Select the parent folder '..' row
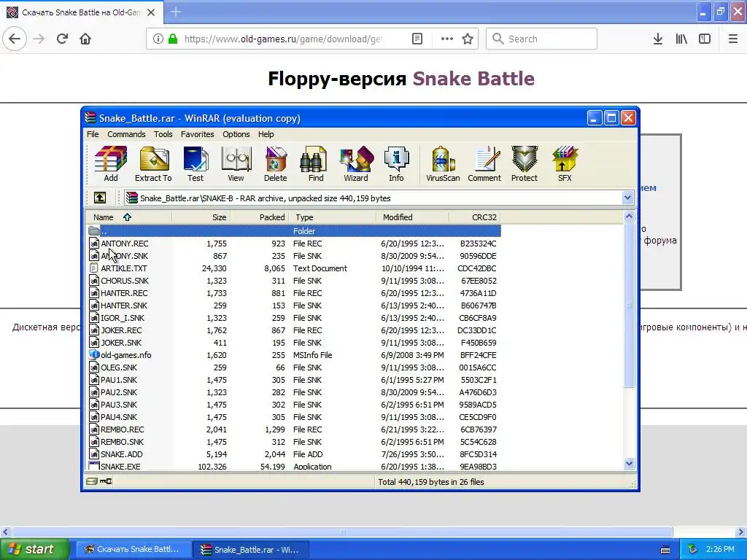Viewport: 747px width, 560px height. click(x=294, y=231)
